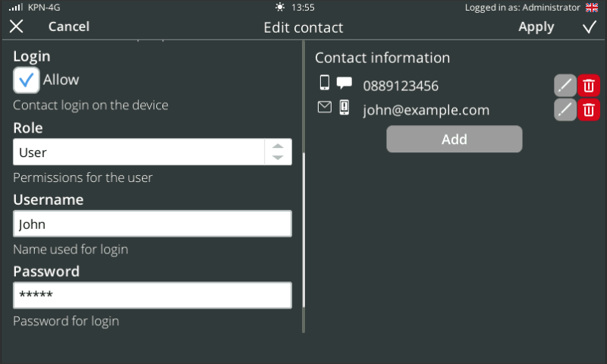Click the Password input field
Screen dimensions: 607x364
tap(152, 295)
